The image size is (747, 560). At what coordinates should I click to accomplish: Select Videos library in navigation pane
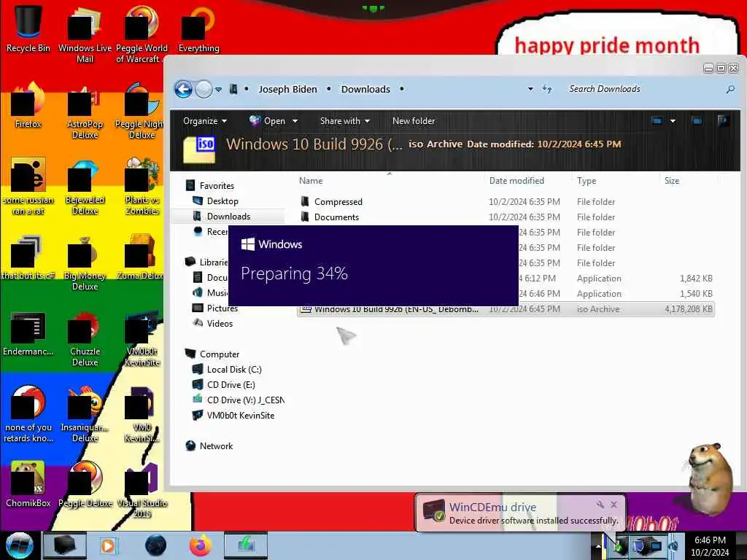click(x=212, y=323)
